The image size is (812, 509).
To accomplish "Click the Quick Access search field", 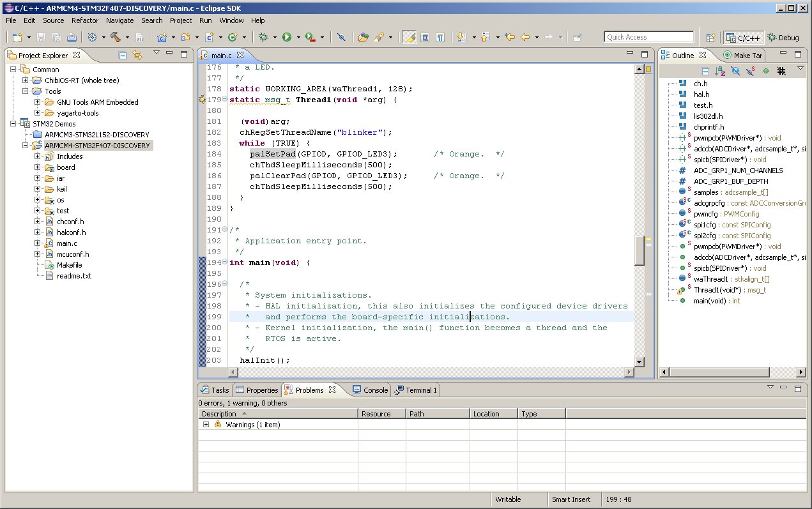I will tap(649, 37).
